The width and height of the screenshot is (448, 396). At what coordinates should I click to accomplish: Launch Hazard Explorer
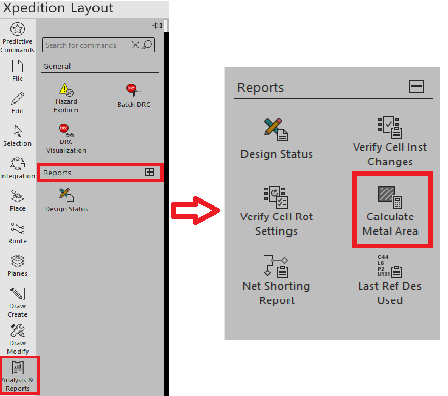point(66,98)
